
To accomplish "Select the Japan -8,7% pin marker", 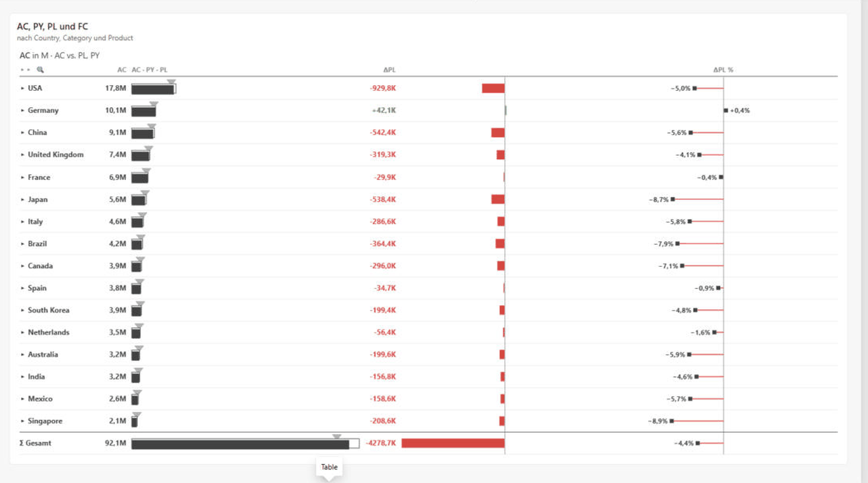I will [673, 200].
